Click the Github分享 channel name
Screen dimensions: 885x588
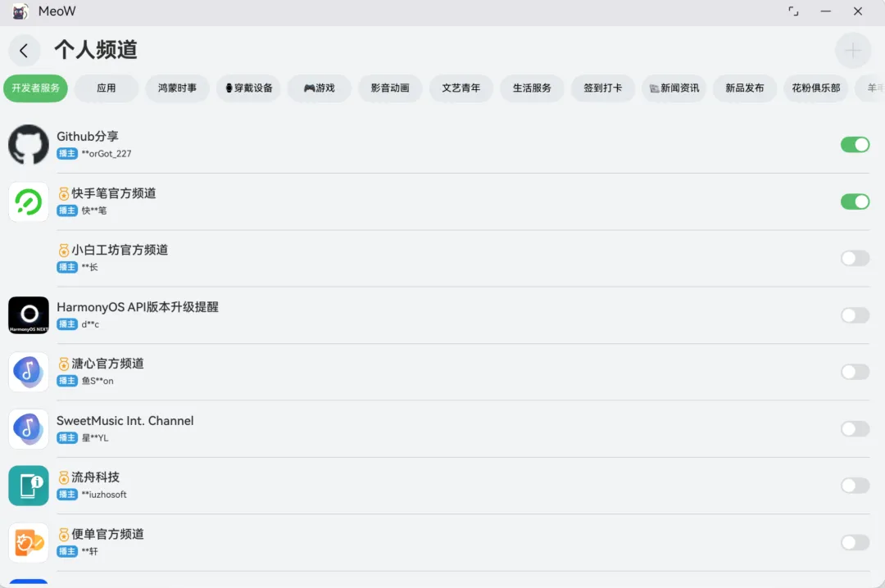click(88, 137)
